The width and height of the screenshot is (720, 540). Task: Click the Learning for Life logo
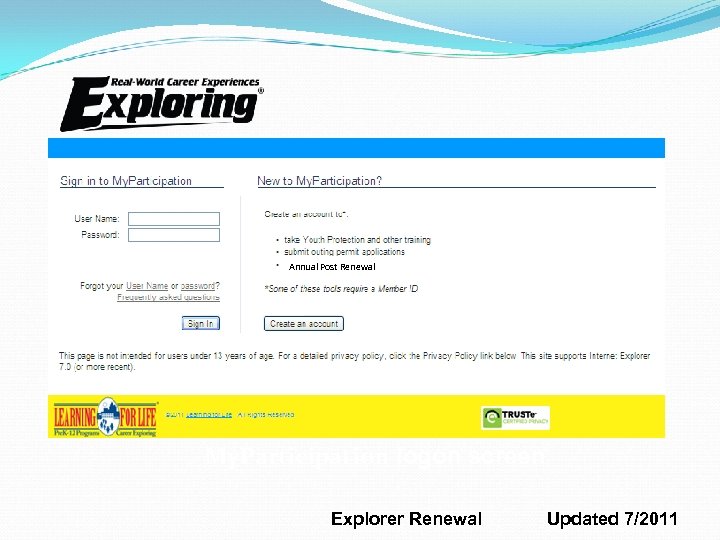(x=106, y=417)
